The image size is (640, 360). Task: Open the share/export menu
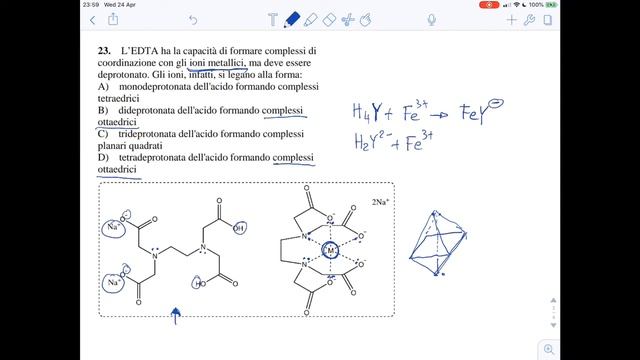pyautogui.click(x=113, y=19)
